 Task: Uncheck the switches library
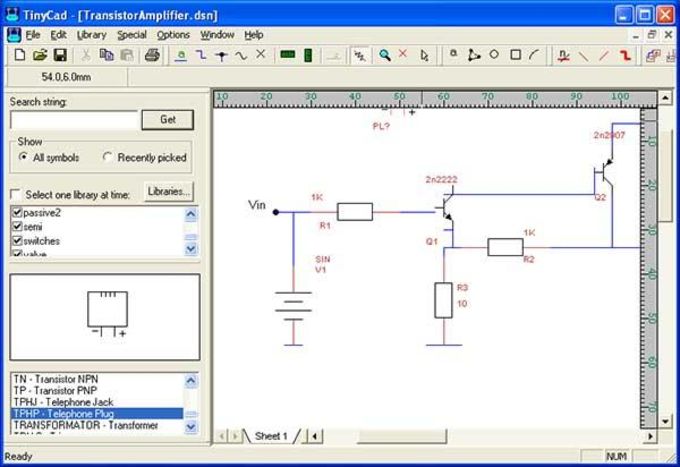pyautogui.click(x=17, y=241)
